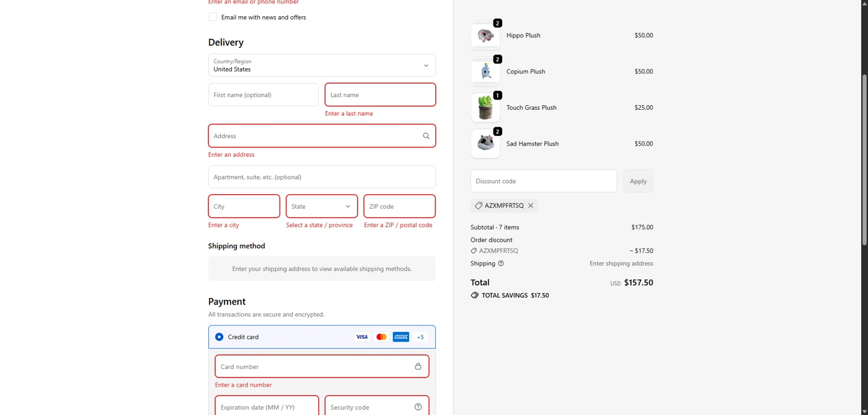This screenshot has width=868, height=415.
Task: Click the Hippo Plush thumbnail
Action: (x=486, y=35)
